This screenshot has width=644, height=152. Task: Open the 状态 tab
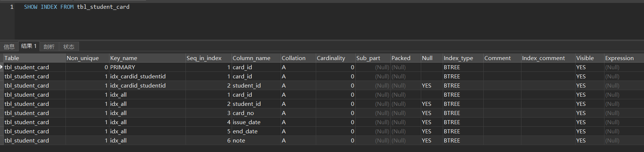click(x=69, y=47)
